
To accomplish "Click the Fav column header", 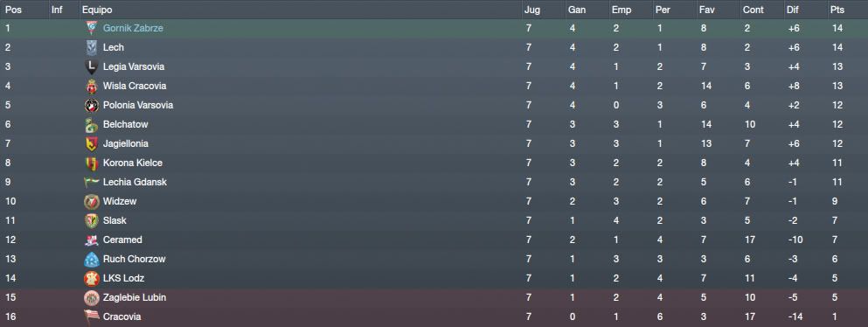I will click(706, 10).
